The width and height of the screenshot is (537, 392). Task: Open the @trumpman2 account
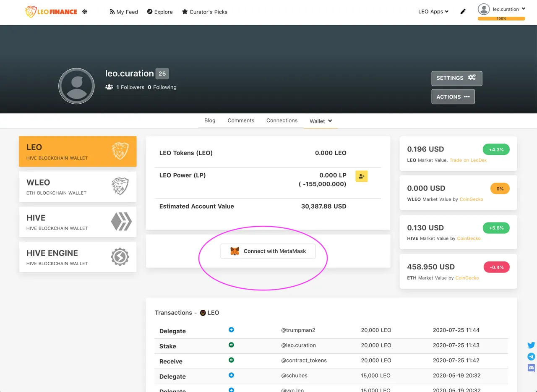pos(298,330)
